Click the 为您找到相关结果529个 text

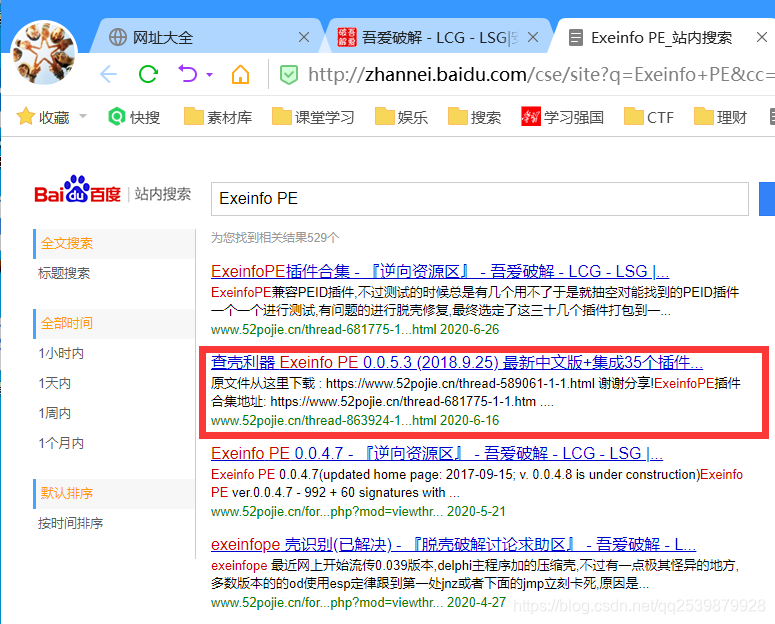275,238
